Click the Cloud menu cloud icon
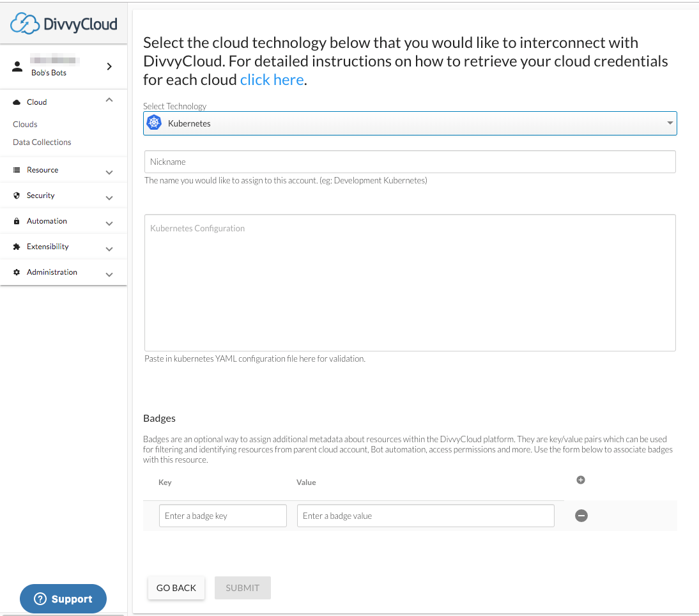This screenshot has width=699, height=616. pos(17,102)
